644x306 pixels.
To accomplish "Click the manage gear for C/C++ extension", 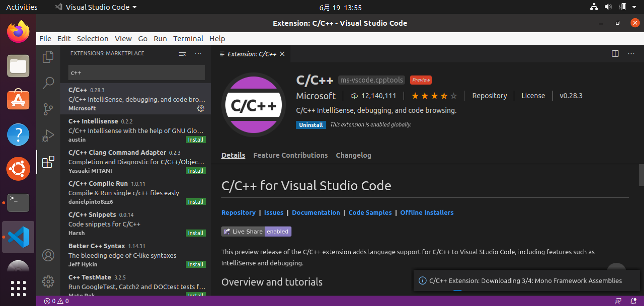I will [201, 108].
